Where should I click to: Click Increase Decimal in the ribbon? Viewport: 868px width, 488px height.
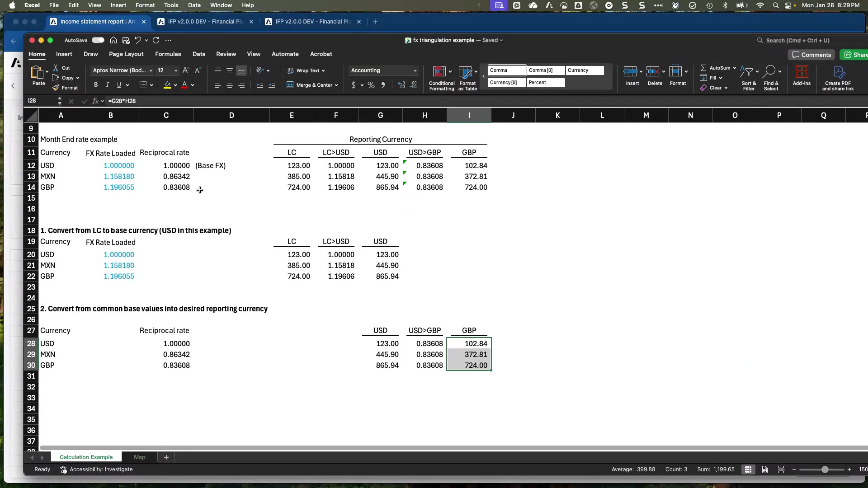coord(401,85)
